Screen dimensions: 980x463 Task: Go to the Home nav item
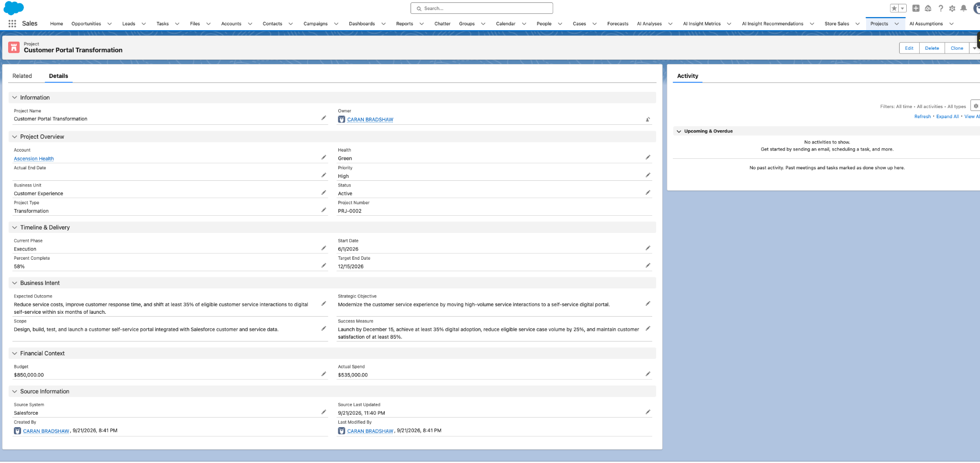click(56, 23)
